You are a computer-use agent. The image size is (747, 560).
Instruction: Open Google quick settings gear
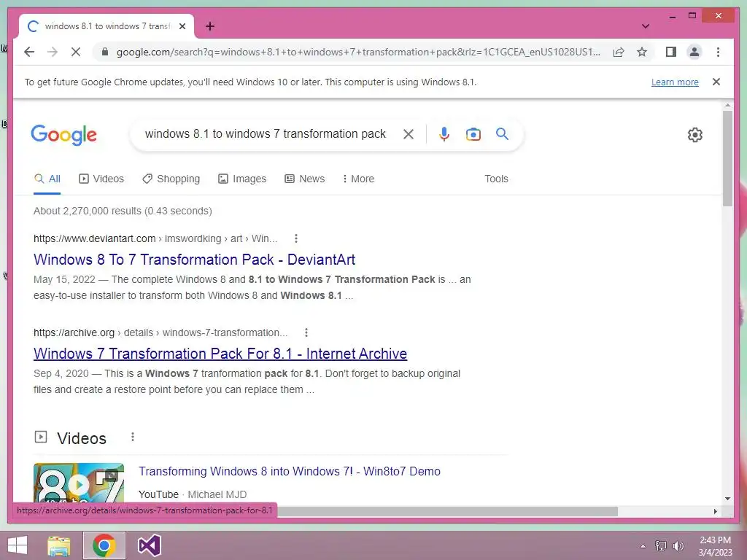tap(695, 135)
